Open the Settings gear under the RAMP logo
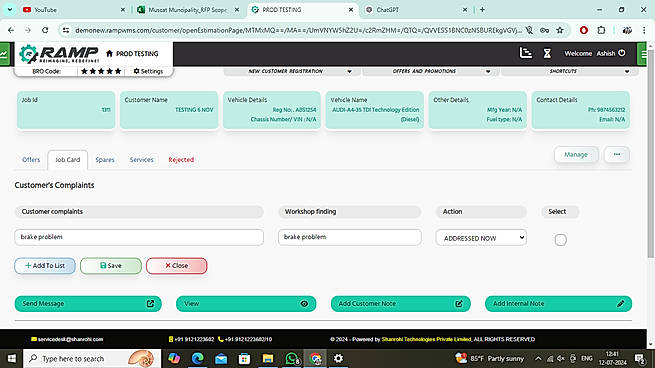The width and height of the screenshot is (655, 368). click(x=148, y=71)
